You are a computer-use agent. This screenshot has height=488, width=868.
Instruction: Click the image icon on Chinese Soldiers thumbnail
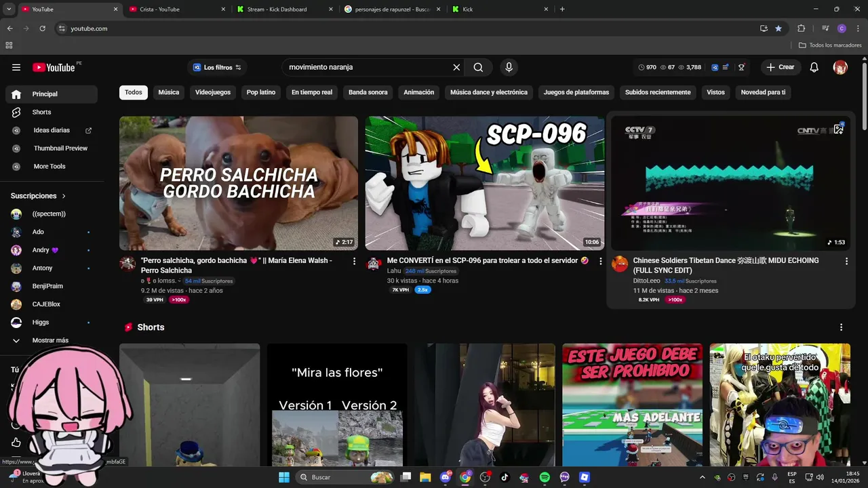839,129
